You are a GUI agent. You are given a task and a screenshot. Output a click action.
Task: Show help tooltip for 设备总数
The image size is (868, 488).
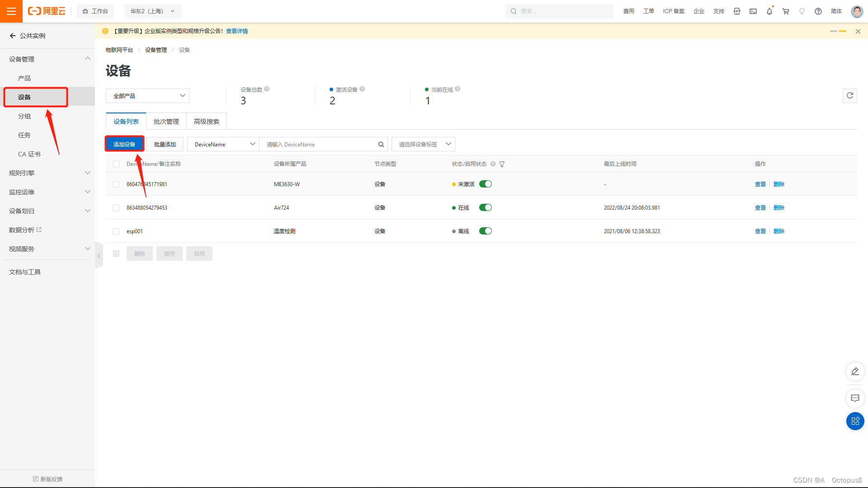click(x=267, y=89)
